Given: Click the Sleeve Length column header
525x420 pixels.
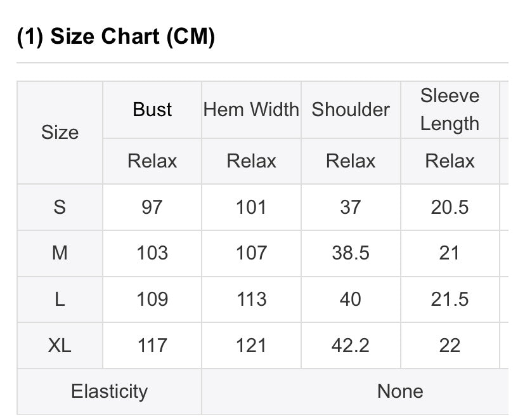Looking at the screenshot, I should click(x=450, y=110).
